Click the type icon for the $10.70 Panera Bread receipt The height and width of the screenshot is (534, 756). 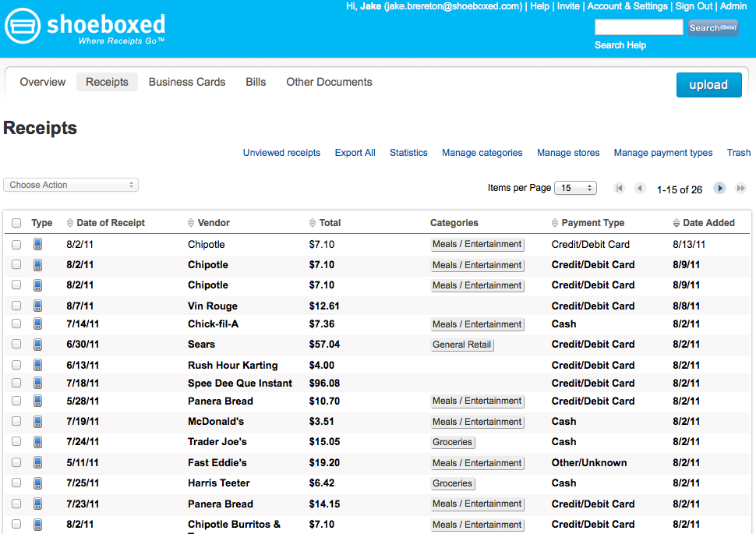(37, 401)
